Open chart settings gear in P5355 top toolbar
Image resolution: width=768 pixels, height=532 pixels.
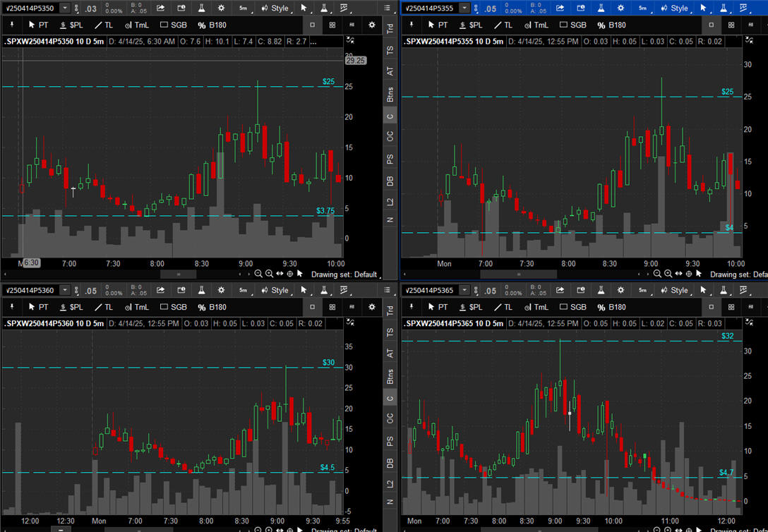[x=621, y=8]
